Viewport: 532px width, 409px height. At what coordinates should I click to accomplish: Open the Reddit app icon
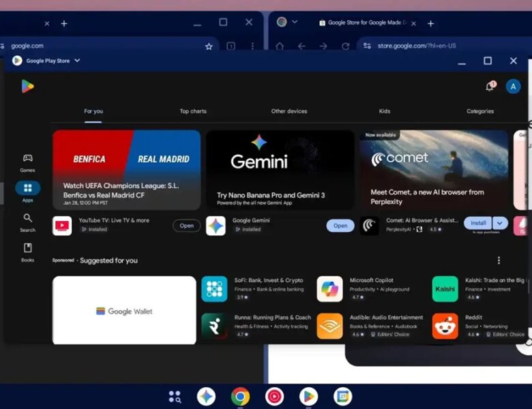coord(445,327)
